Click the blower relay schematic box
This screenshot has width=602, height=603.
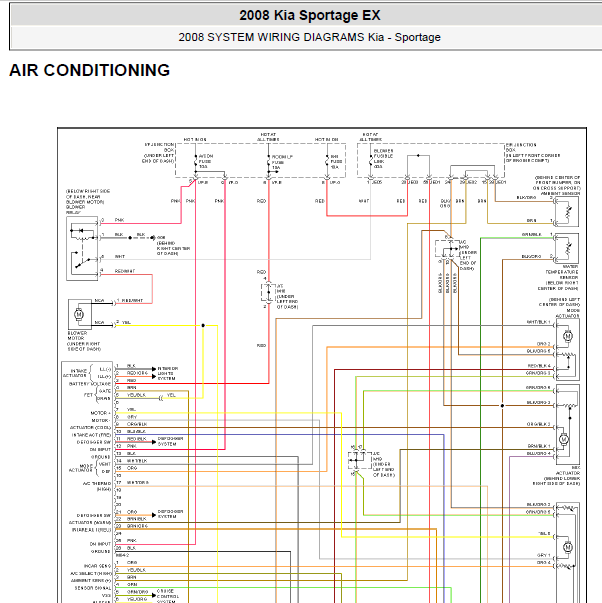(82, 249)
